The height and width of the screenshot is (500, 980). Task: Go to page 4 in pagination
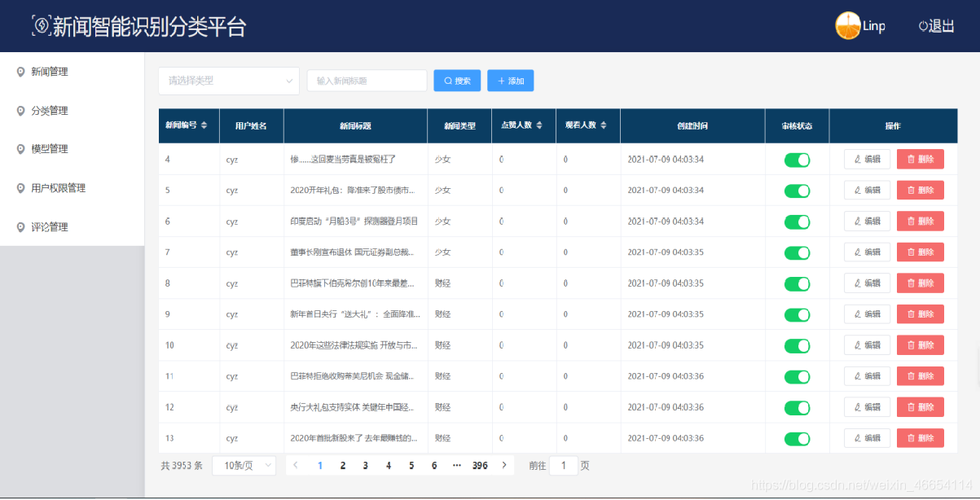[389, 466]
